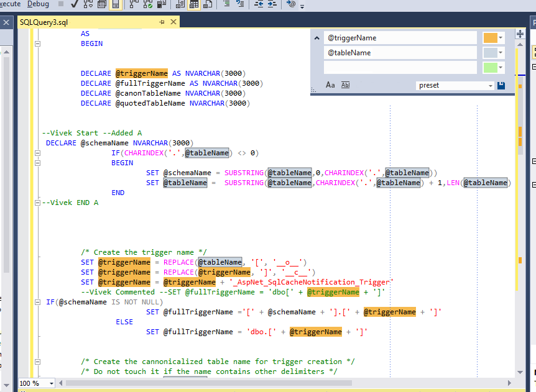Image resolution: width=536 pixels, height=392 pixels.
Task: Display the Estimated Execution Plan
Action: pos(88,4)
